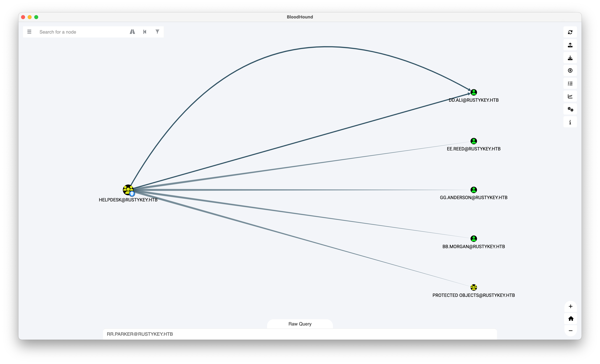Click the DD.ALI@RUSTYKEY.HTB label text
600x364 pixels.
click(x=474, y=100)
